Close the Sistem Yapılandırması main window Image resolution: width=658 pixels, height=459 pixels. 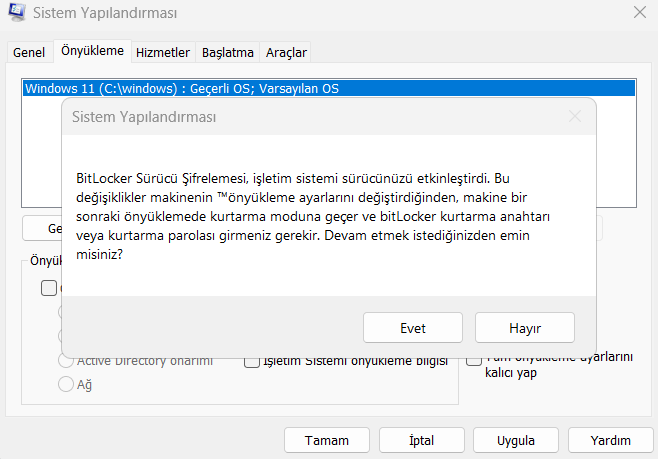pos(639,14)
